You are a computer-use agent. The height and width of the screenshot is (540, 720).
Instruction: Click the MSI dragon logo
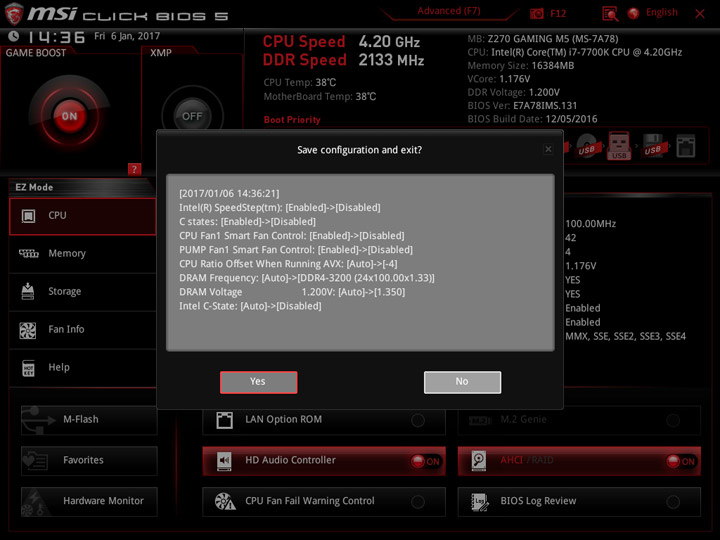tap(14, 14)
